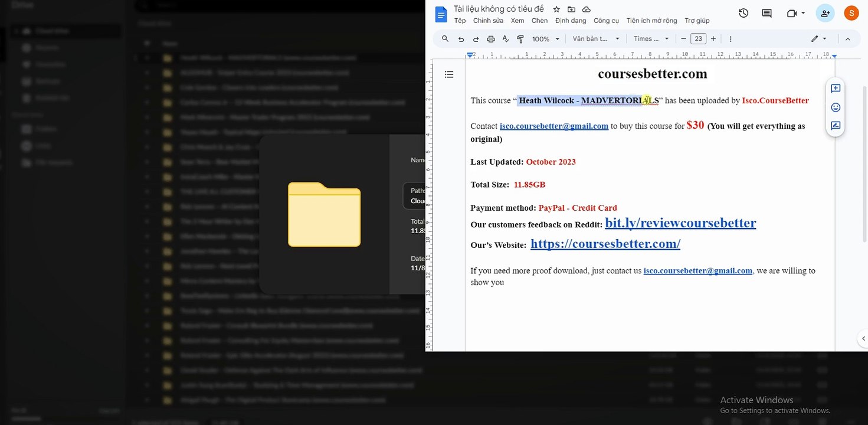Screen dimensions: 868x425
Task: Check the cloud document status icon
Action: pos(586,9)
